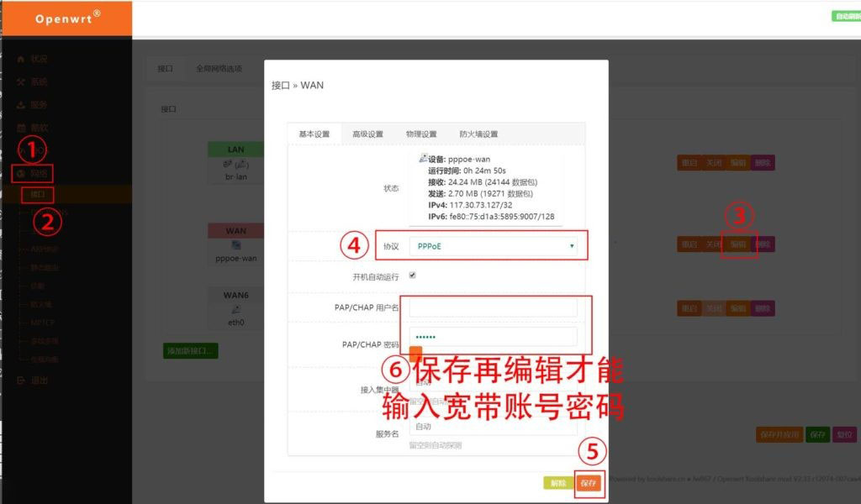
Task: Switch to the 高级设置 tab
Action: coord(367,134)
